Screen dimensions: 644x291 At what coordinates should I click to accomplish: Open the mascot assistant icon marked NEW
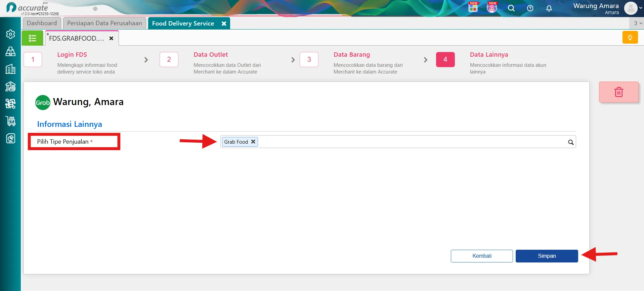point(492,7)
